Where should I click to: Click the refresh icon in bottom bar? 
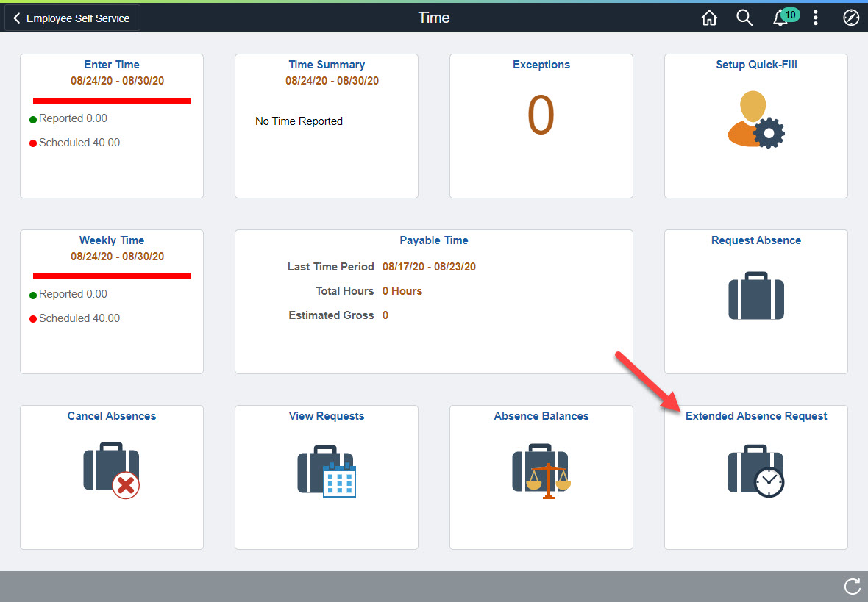[852, 587]
